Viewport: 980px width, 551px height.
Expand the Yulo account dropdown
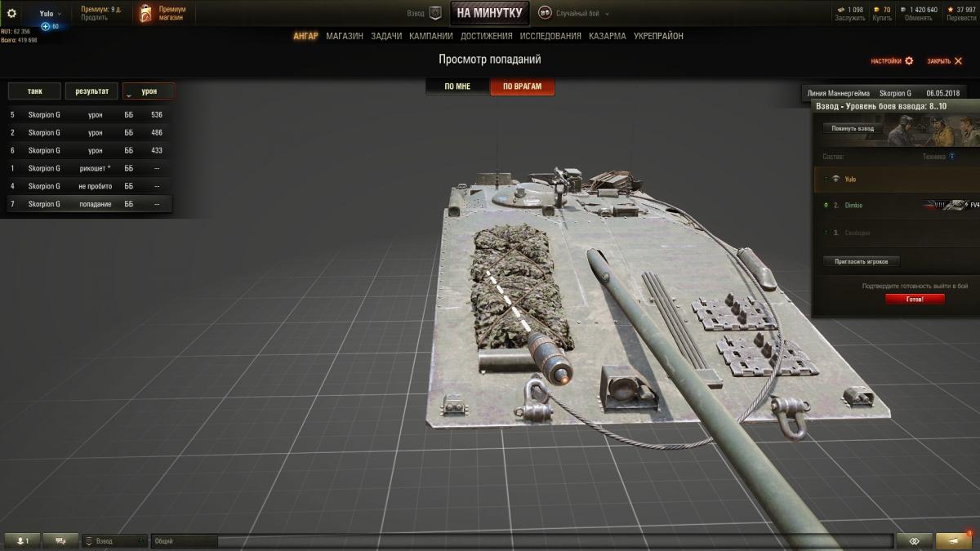coord(50,14)
